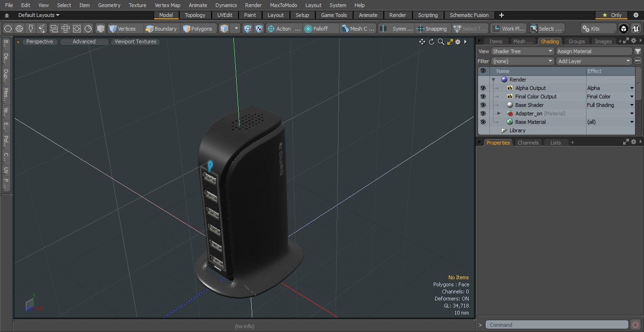Toggle the Only star button
The image size is (644, 332).
click(611, 15)
